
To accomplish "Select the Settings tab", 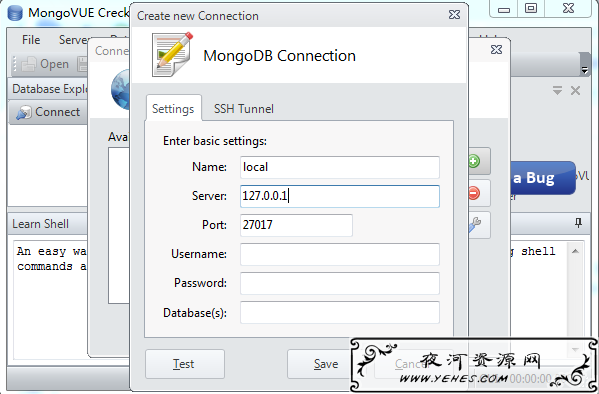I will click(173, 109).
